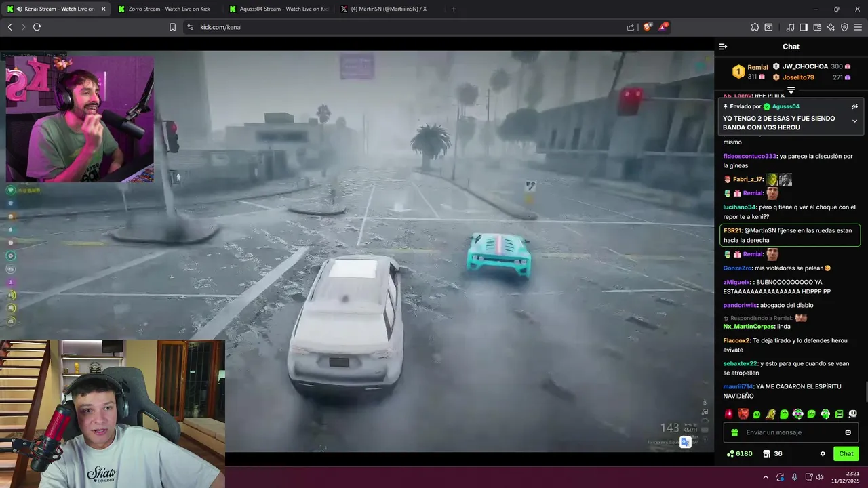Expand the pinned message chevron
The image size is (868, 488).
[854, 121]
